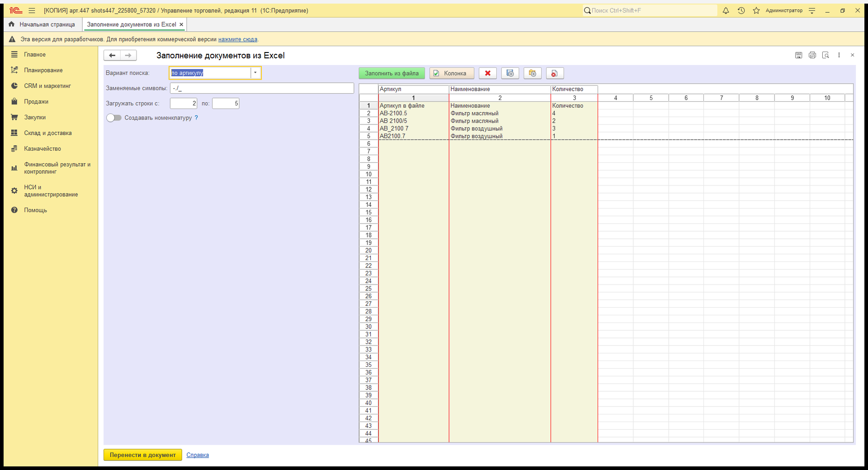Click the Загружать строки с field
868x470 pixels.
click(184, 104)
